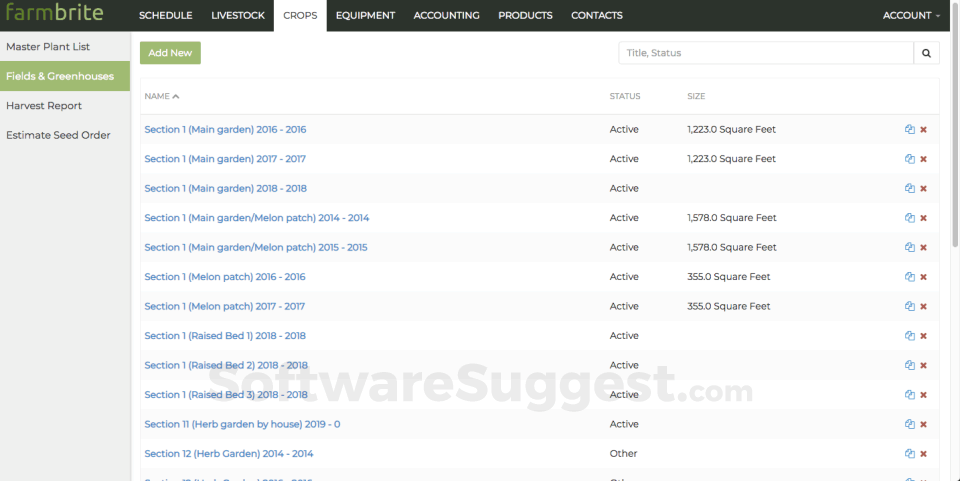Open Section 1 (Melon patch) 2016 - 2016 link

click(x=225, y=277)
